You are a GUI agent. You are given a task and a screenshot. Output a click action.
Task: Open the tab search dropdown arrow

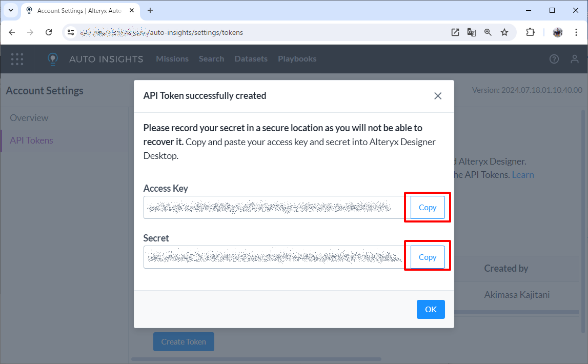pyautogui.click(x=10, y=10)
